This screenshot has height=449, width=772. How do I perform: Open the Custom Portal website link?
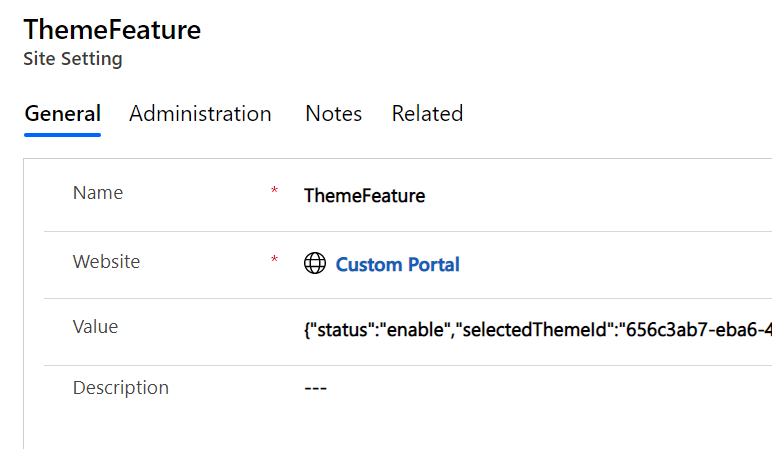coord(397,265)
